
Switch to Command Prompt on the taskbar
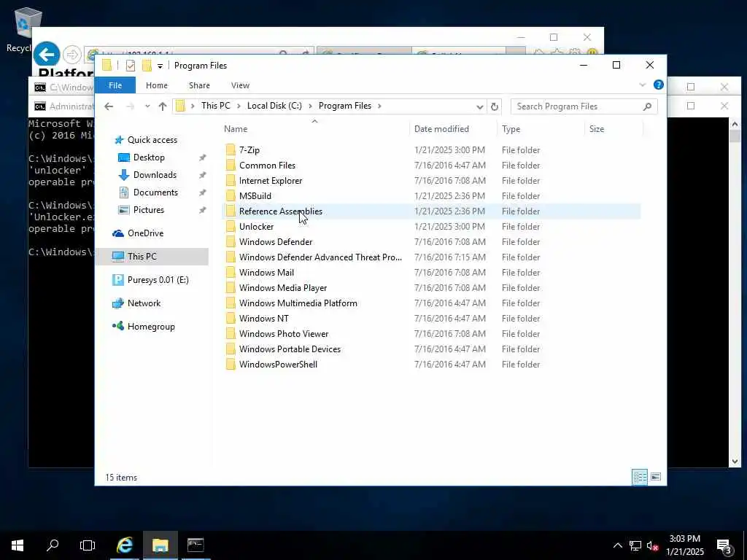coord(196,545)
